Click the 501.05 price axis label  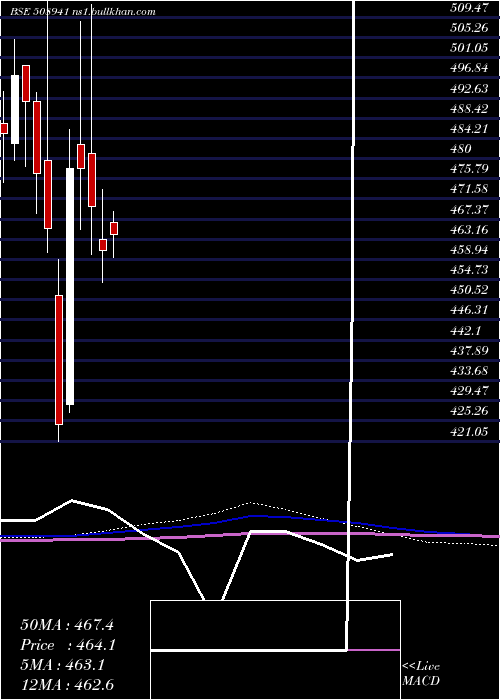tap(469, 48)
